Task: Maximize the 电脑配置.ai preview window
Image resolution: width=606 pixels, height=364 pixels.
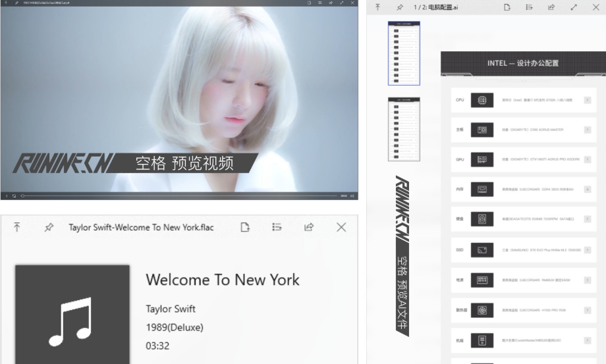Action: tap(574, 7)
